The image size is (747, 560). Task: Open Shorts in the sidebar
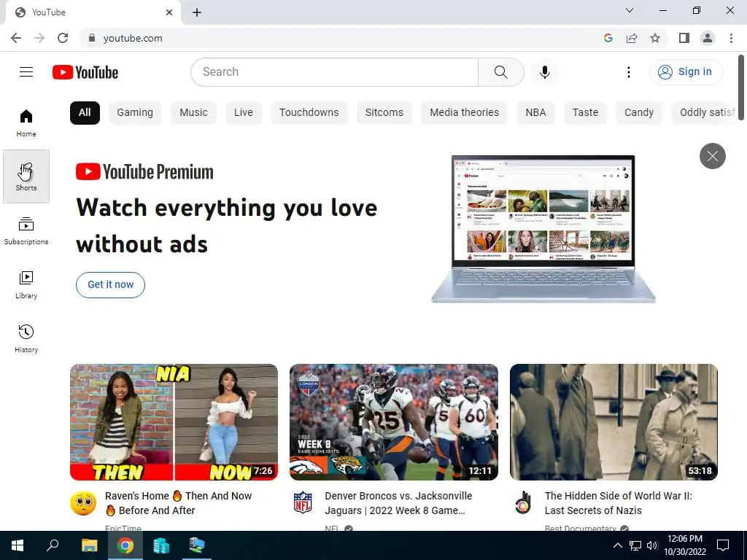pyautogui.click(x=26, y=176)
